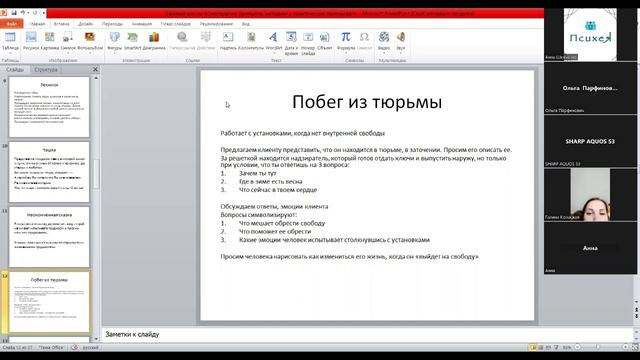Select the Анна participant tile in Zoom
The image size is (640, 360).
pos(590,248)
